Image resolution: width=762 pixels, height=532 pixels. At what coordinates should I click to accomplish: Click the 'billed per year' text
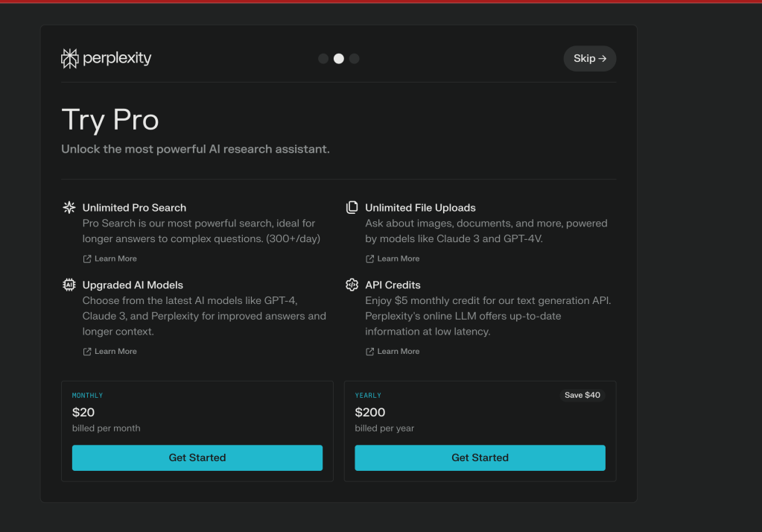pos(384,428)
